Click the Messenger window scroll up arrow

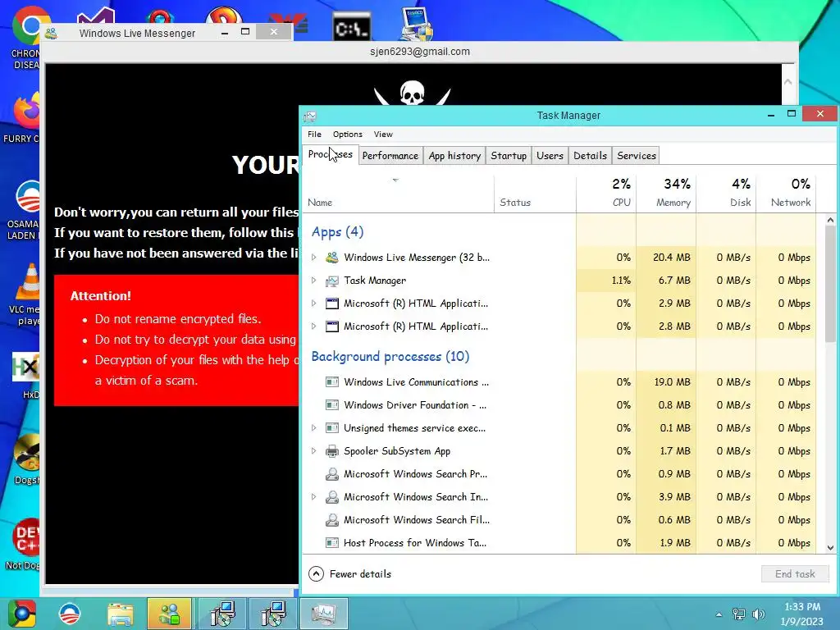pos(788,82)
